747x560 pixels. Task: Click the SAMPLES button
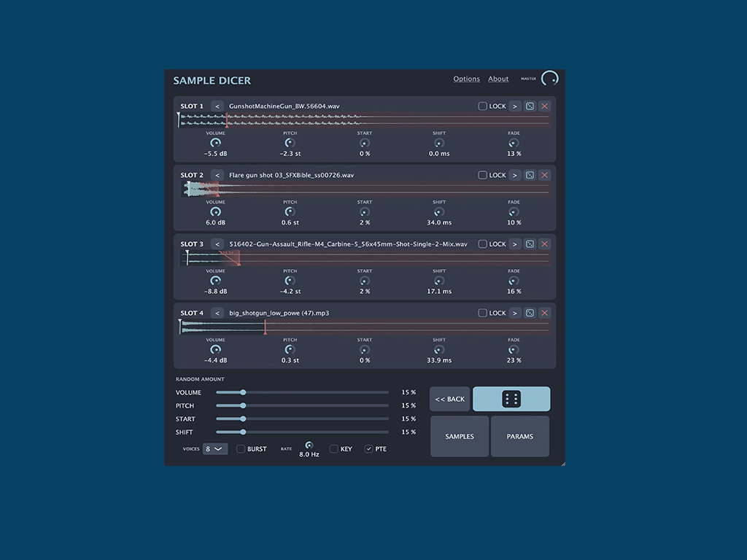pyautogui.click(x=460, y=436)
